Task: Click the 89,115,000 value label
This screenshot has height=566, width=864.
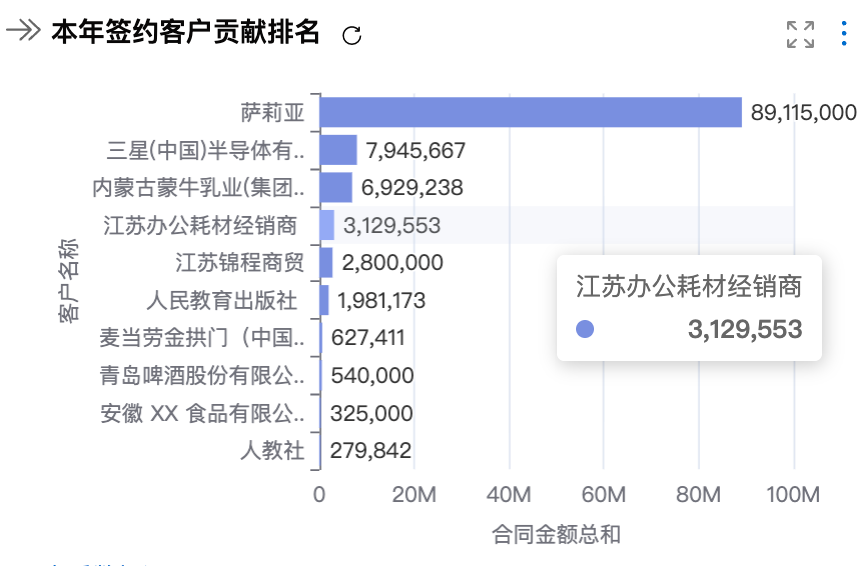Action: tap(803, 113)
